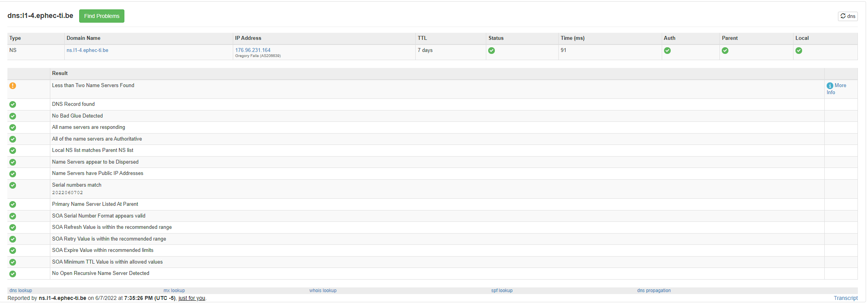The image size is (868, 305).
Task: Click check icon for Name Servers appear Dispersed
Action: tap(13, 162)
